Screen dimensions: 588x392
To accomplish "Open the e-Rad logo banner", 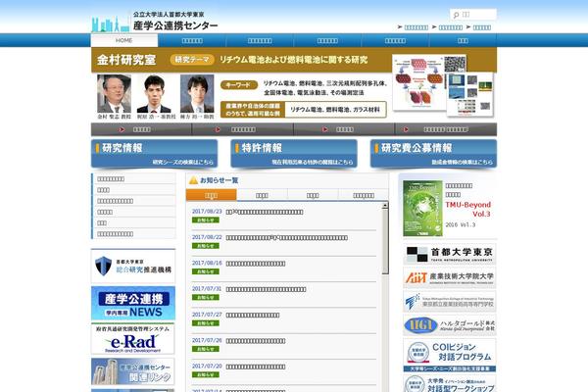I will [132, 339].
